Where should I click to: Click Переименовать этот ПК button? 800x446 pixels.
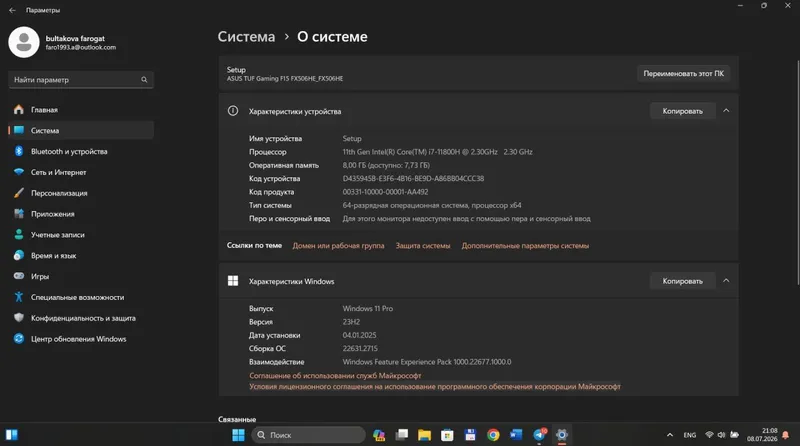[x=684, y=73]
